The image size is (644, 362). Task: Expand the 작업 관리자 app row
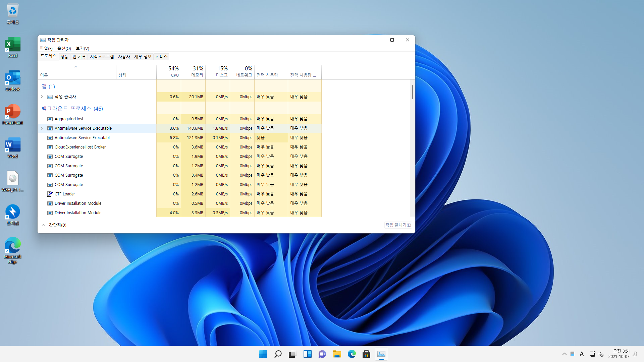[x=42, y=97]
